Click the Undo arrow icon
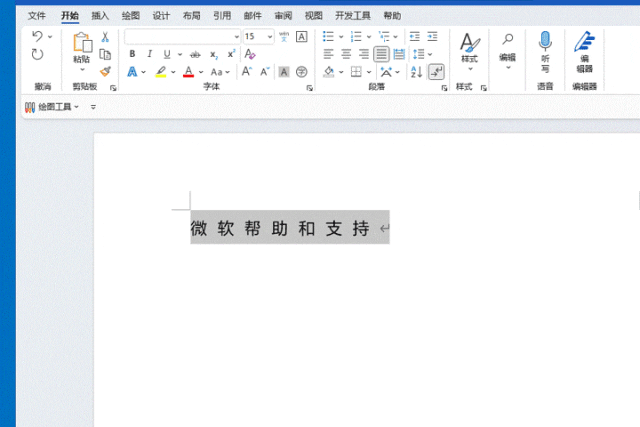This screenshot has height=427, width=640. tap(37, 36)
